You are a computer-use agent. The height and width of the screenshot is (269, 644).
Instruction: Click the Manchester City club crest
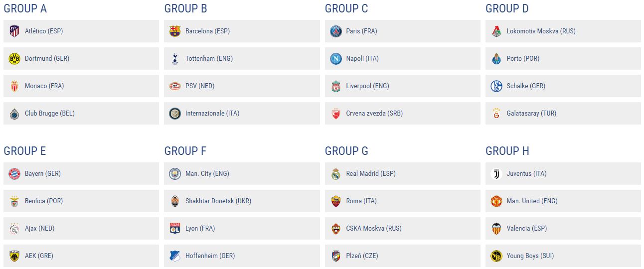(x=174, y=174)
